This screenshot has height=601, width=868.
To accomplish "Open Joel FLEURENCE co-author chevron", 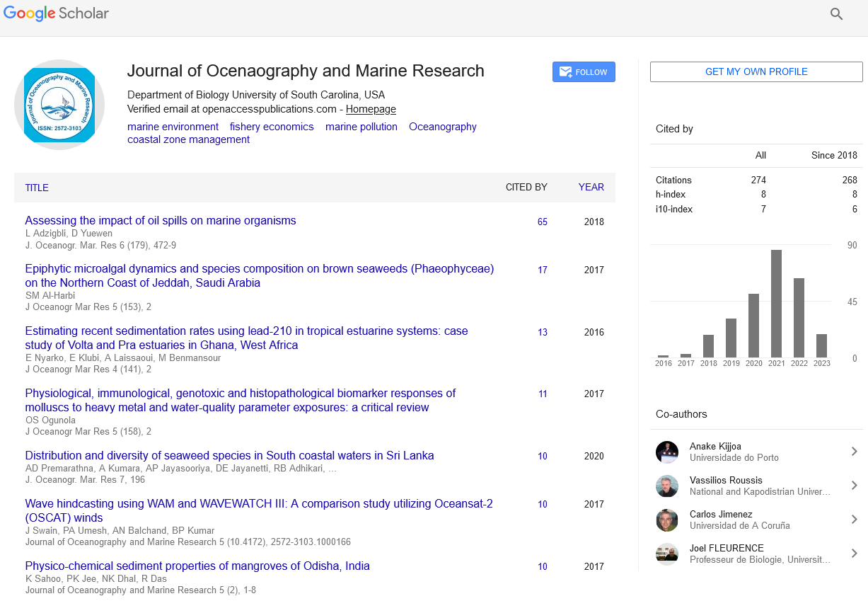I will pyautogui.click(x=854, y=554).
